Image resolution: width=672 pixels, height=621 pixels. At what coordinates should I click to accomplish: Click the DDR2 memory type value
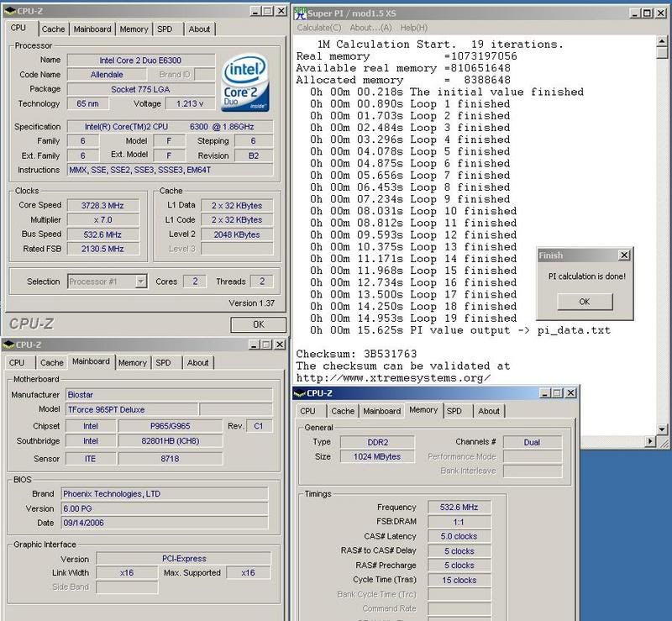pyautogui.click(x=377, y=442)
